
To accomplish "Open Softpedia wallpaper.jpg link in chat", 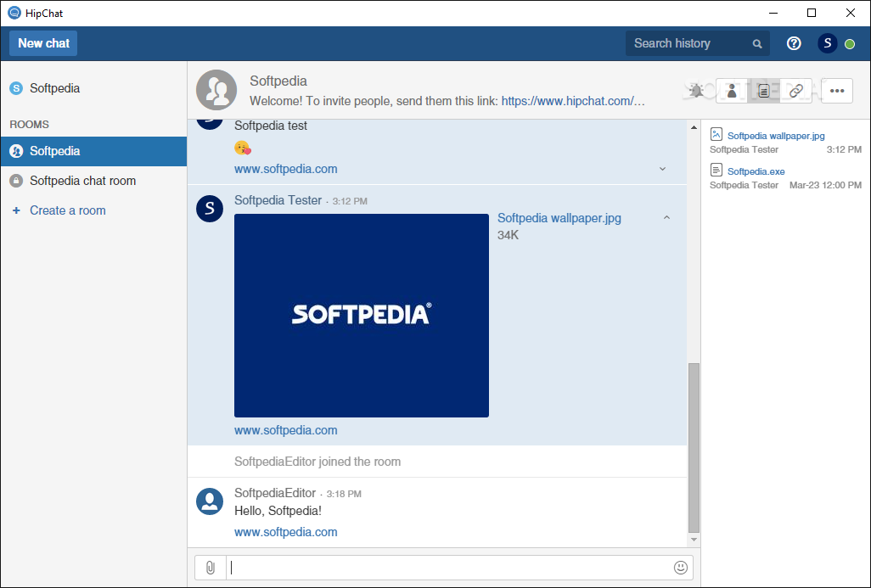I will pyautogui.click(x=559, y=218).
